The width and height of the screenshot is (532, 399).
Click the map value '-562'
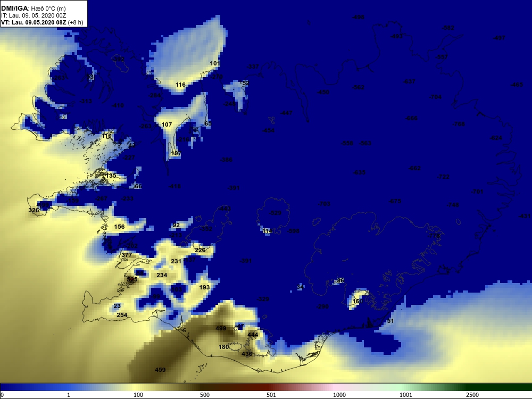[x=358, y=87]
